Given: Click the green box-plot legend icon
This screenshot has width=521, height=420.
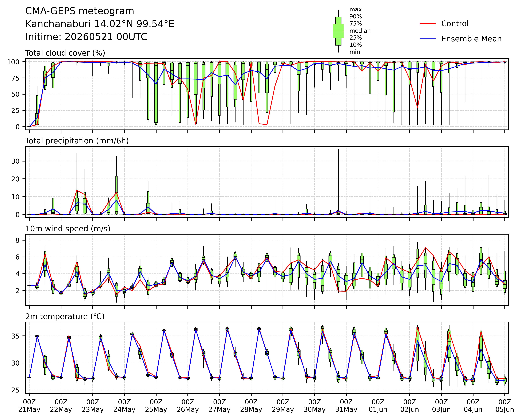Looking at the screenshot, I should click(x=338, y=31).
